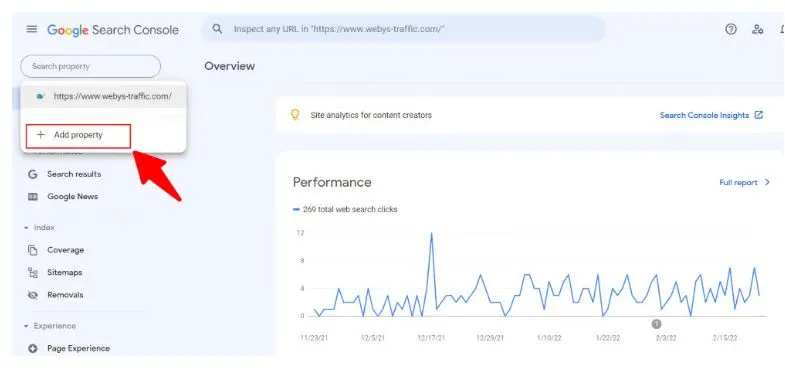Click the Overview page heading

pos(229,66)
